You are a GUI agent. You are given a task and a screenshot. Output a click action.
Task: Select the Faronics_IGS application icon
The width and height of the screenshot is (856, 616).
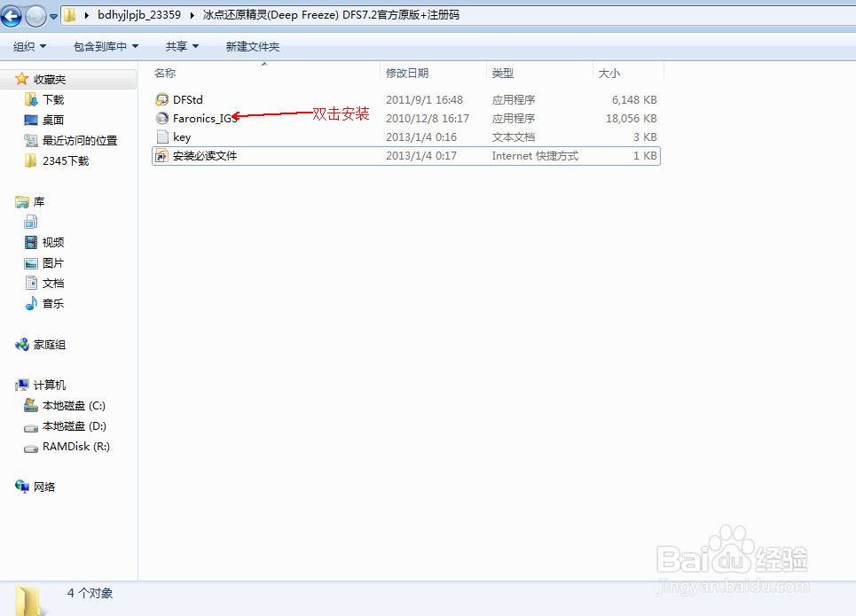(x=162, y=118)
